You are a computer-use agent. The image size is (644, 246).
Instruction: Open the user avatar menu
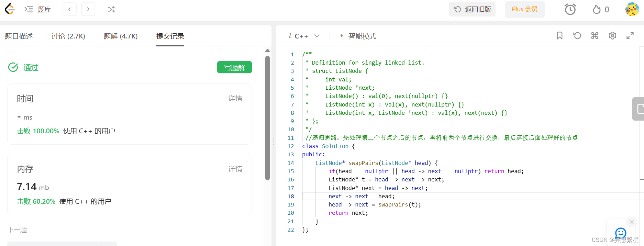tap(632, 9)
